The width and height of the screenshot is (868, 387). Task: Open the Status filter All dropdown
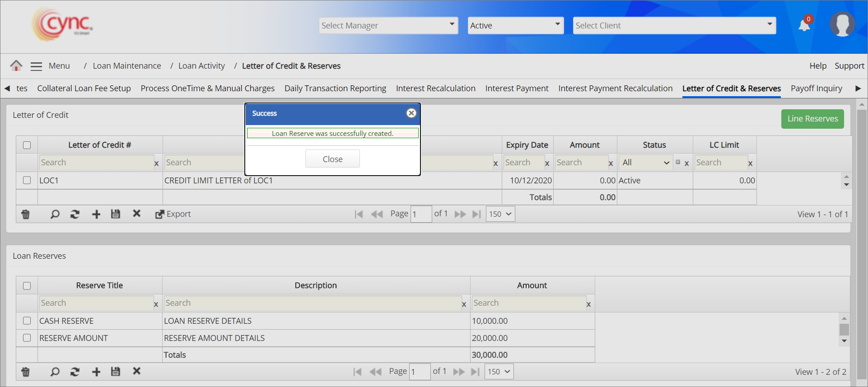(645, 163)
